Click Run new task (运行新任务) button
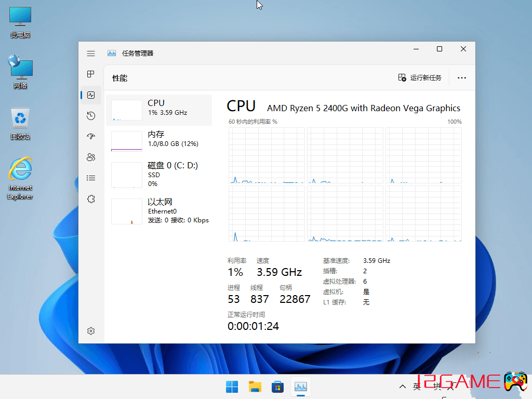This screenshot has height=399, width=532. pos(420,78)
